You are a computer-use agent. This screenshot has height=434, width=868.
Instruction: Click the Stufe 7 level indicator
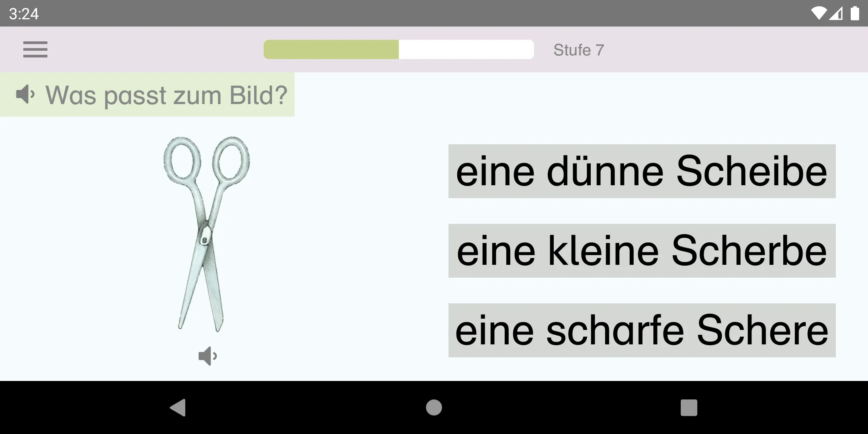tap(578, 50)
